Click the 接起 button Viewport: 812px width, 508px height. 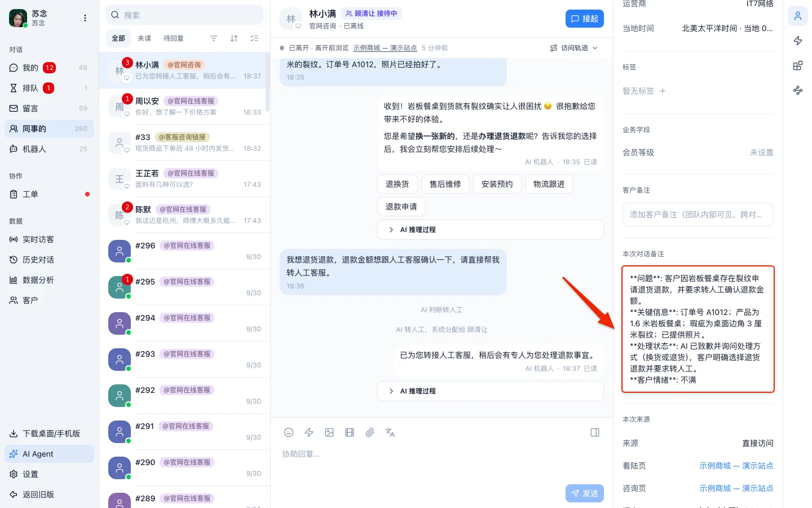[x=585, y=19]
